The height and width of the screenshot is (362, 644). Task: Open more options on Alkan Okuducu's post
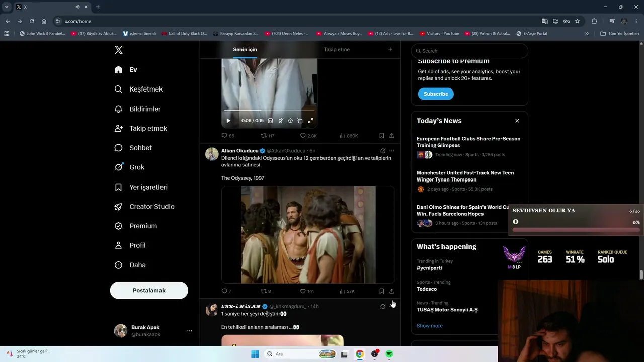(392, 151)
